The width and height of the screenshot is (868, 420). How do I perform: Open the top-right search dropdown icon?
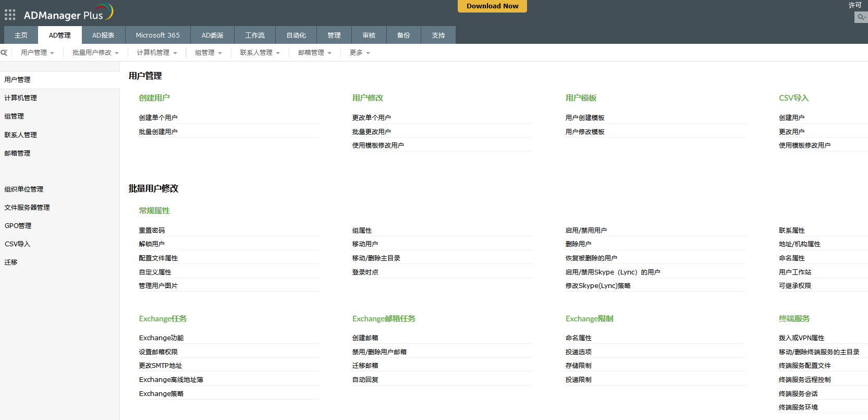(861, 17)
